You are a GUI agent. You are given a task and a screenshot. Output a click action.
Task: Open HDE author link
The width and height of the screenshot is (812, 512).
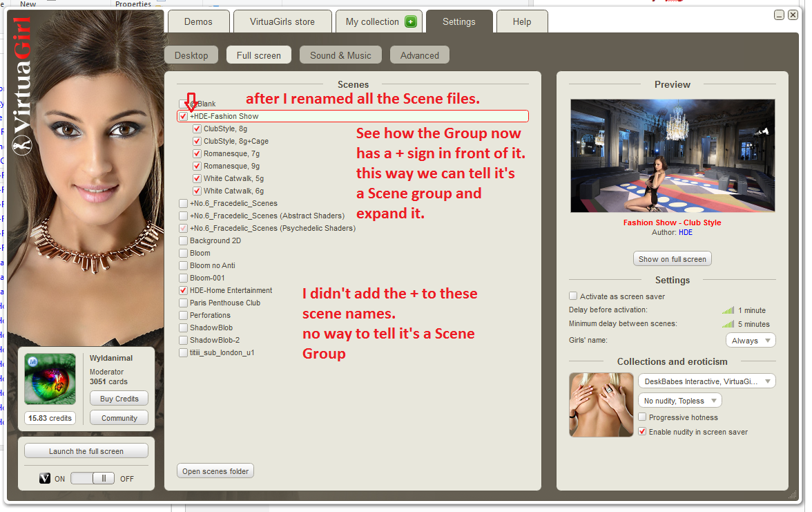[x=686, y=232]
